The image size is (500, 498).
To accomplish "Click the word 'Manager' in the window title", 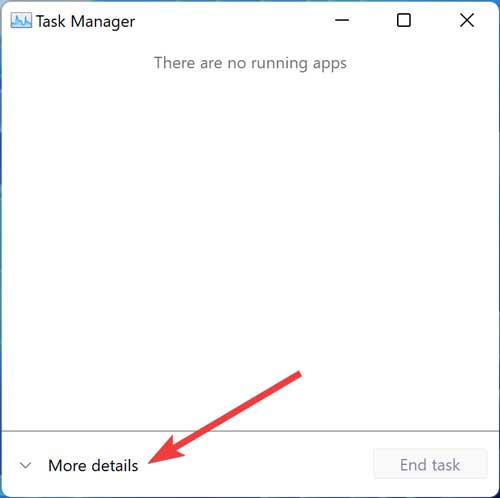I will (x=103, y=22).
